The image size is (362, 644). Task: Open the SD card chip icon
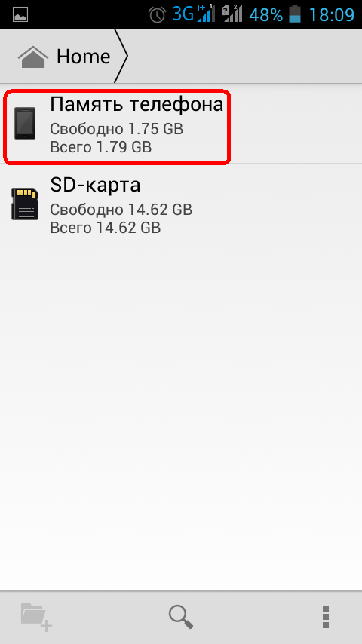[x=25, y=204]
